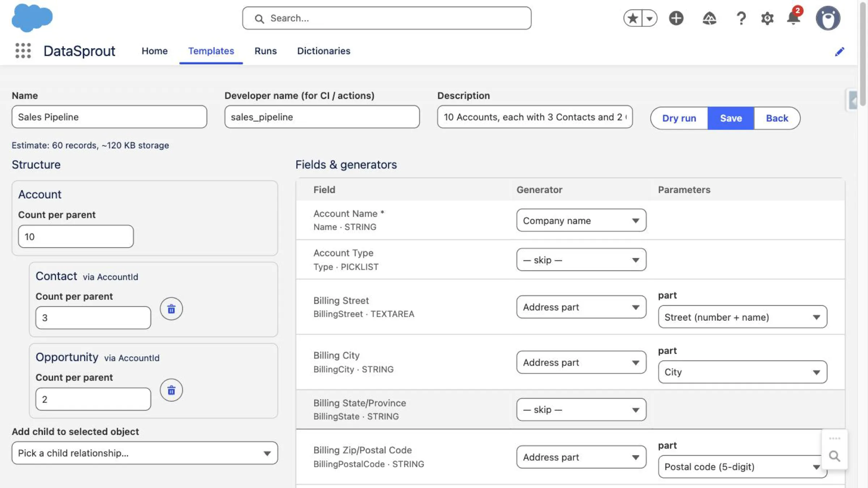Delete the Contact child object
This screenshot has width=868, height=488.
(171, 309)
